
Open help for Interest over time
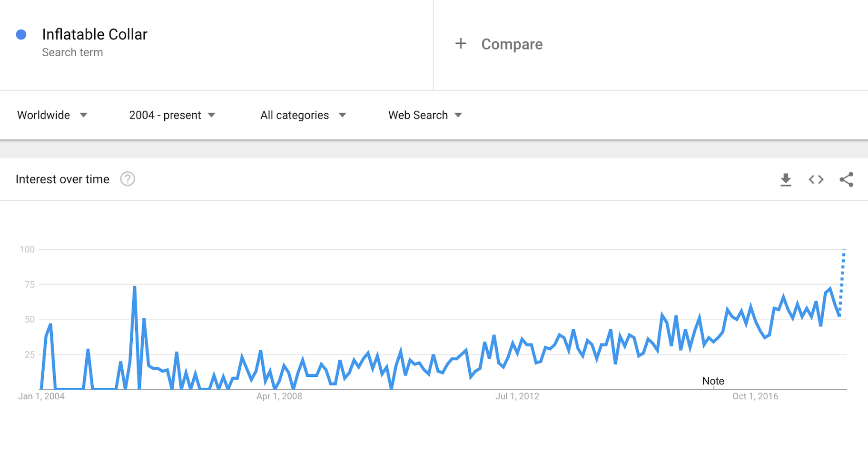click(x=128, y=179)
